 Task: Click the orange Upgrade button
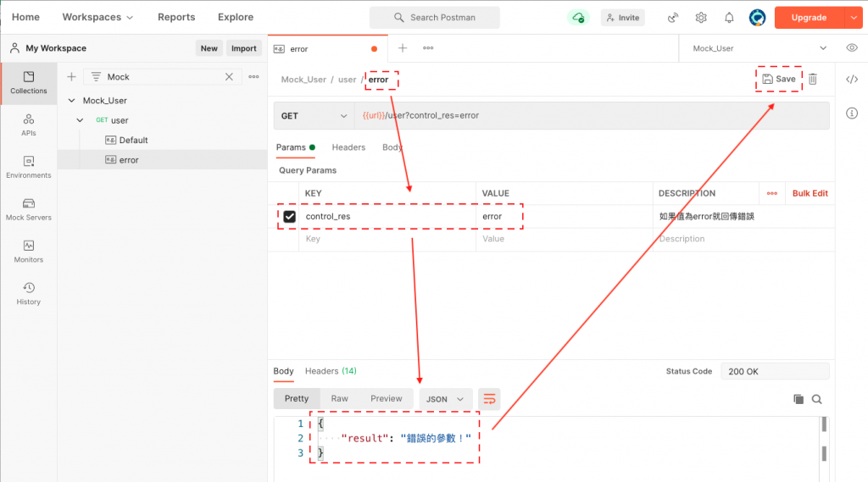click(x=809, y=18)
